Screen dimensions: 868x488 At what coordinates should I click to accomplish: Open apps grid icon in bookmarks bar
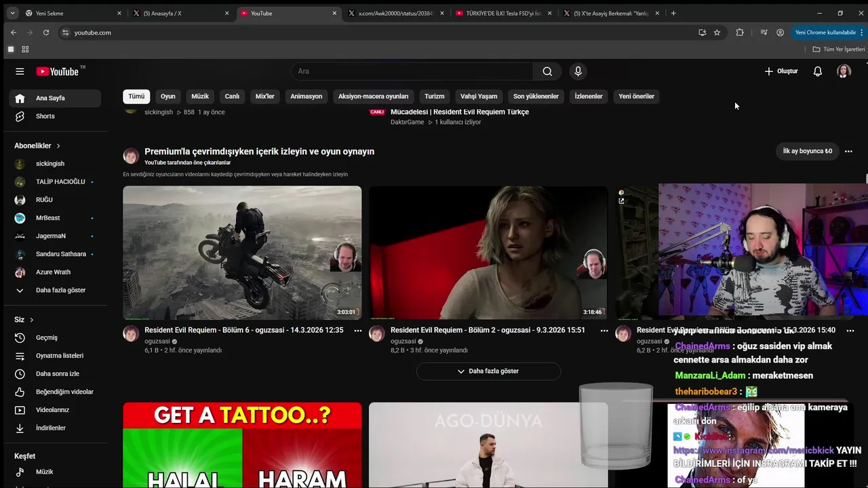pyautogui.click(x=25, y=49)
